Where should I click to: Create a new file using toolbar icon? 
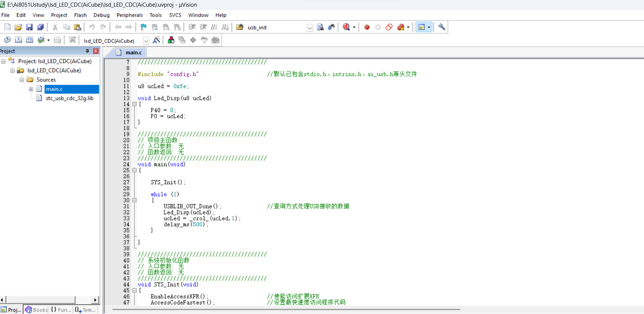point(7,27)
